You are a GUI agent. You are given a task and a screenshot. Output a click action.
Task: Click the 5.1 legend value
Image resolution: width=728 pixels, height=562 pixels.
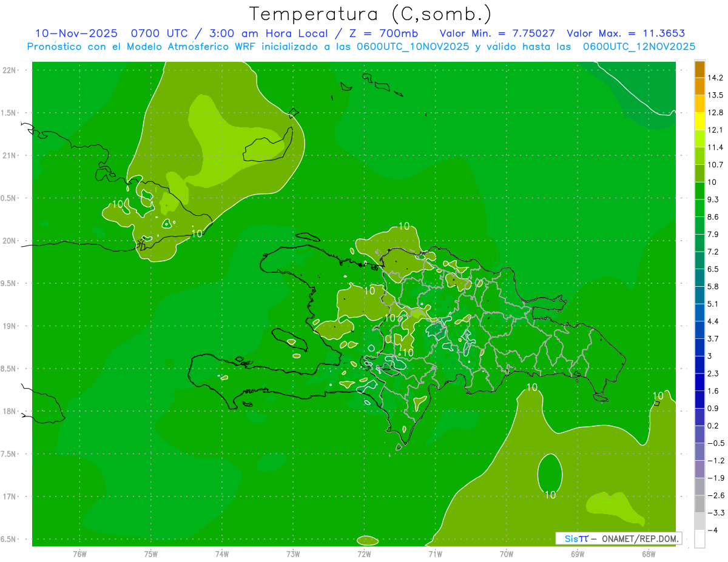(x=713, y=304)
